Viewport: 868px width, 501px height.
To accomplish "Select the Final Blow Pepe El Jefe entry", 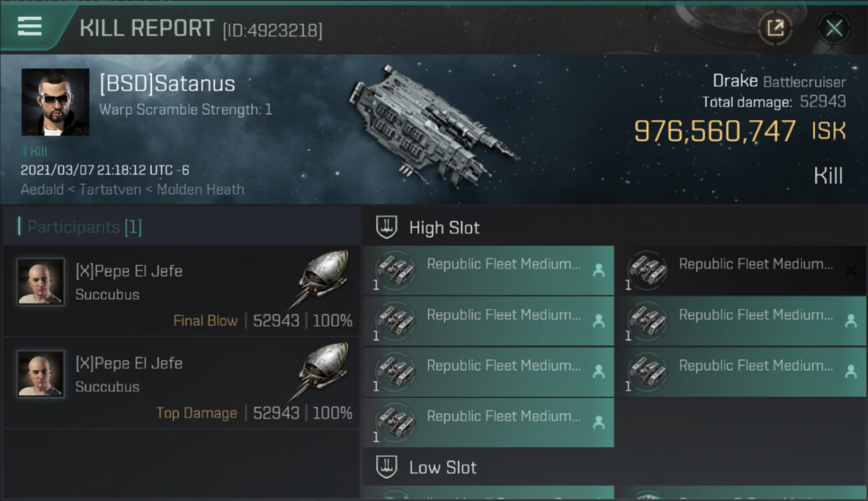I will (x=182, y=291).
